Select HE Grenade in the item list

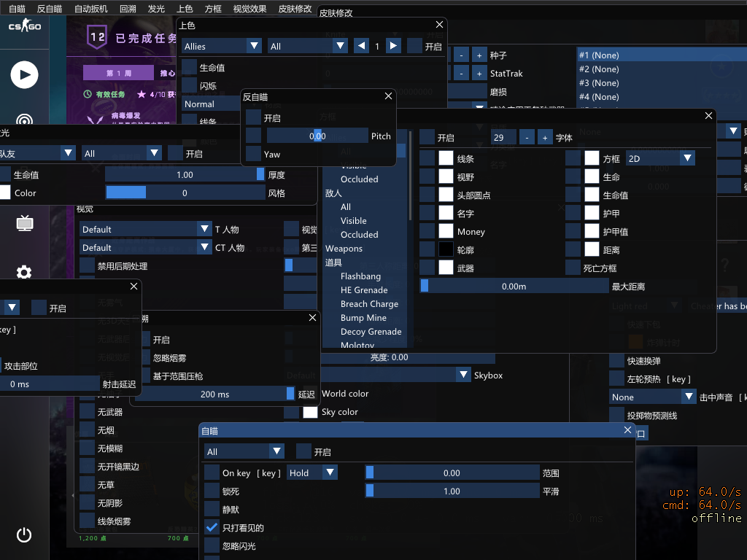(x=365, y=290)
